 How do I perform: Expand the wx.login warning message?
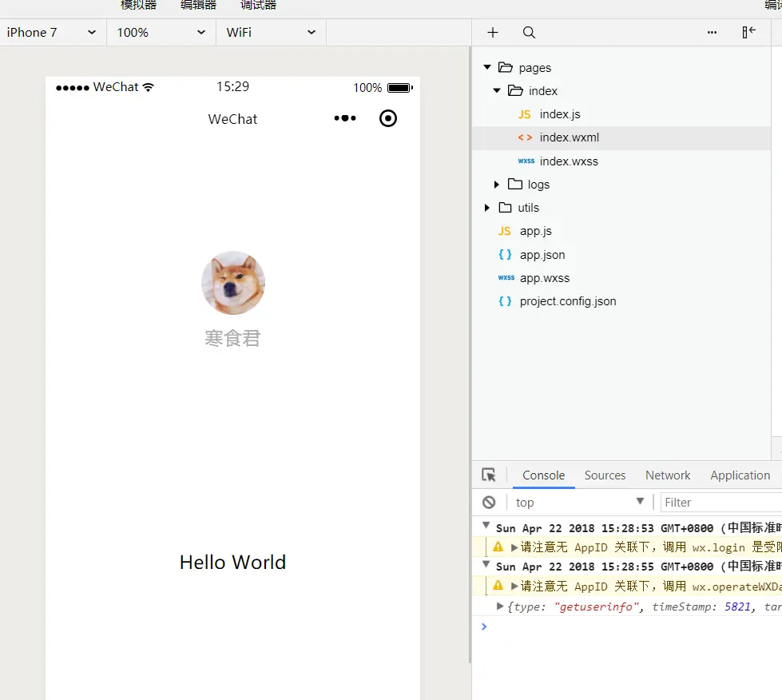514,547
